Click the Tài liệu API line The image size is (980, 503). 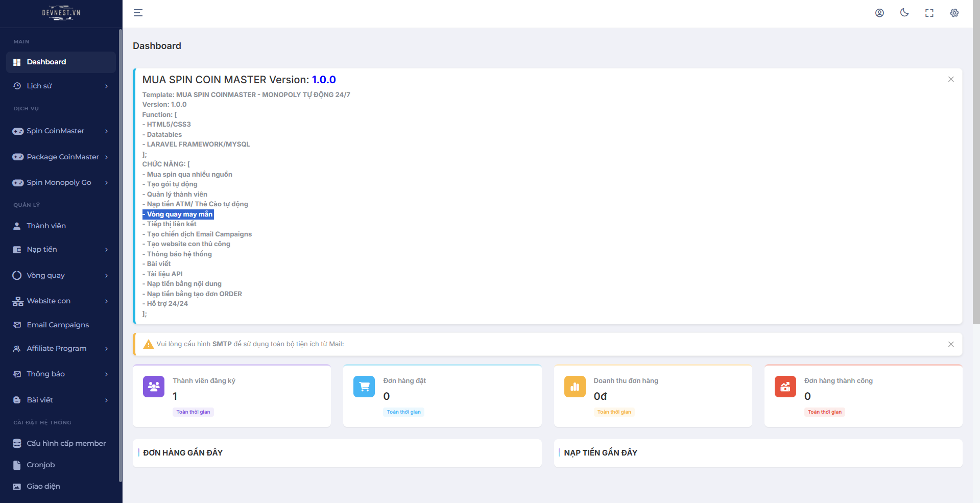[x=162, y=274]
